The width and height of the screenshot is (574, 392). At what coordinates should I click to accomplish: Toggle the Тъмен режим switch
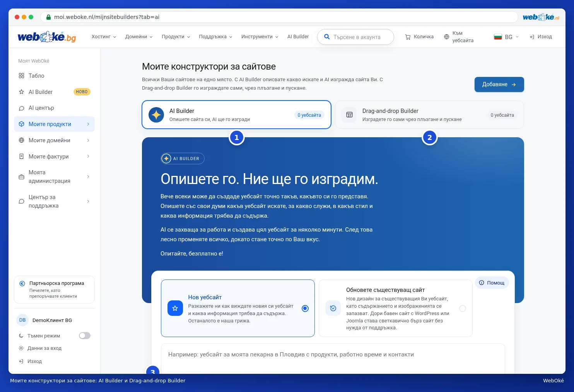pyautogui.click(x=85, y=336)
